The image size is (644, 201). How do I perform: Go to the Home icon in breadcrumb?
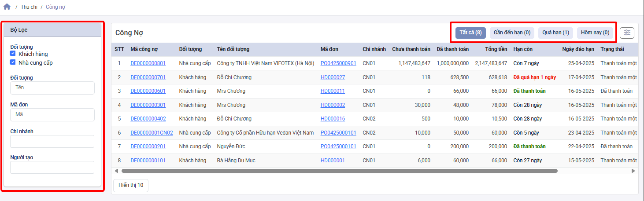click(7, 7)
